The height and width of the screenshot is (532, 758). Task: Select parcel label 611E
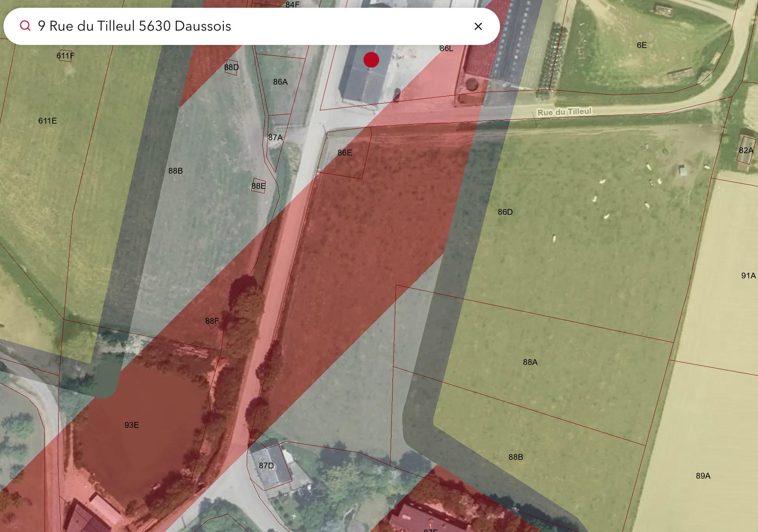click(x=47, y=121)
